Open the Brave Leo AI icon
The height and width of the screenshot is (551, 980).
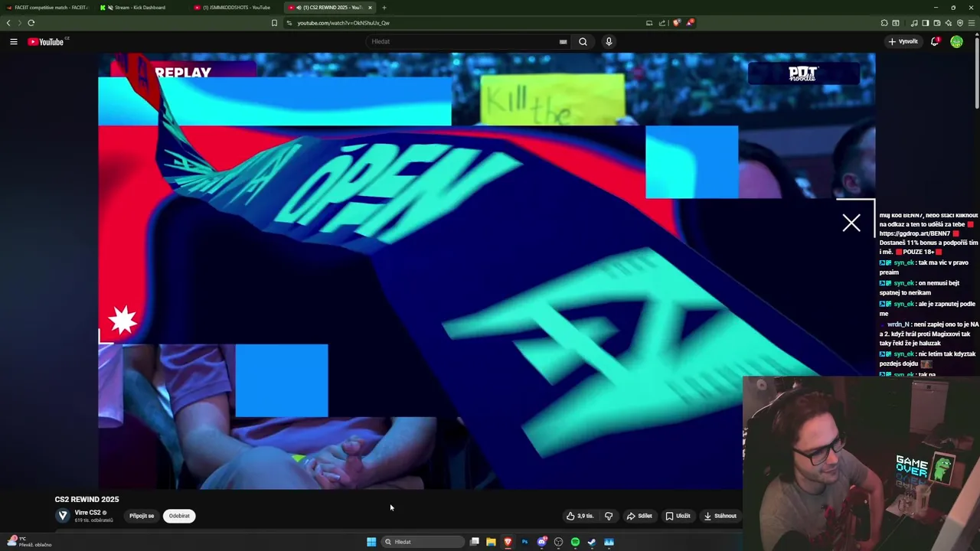[948, 23]
